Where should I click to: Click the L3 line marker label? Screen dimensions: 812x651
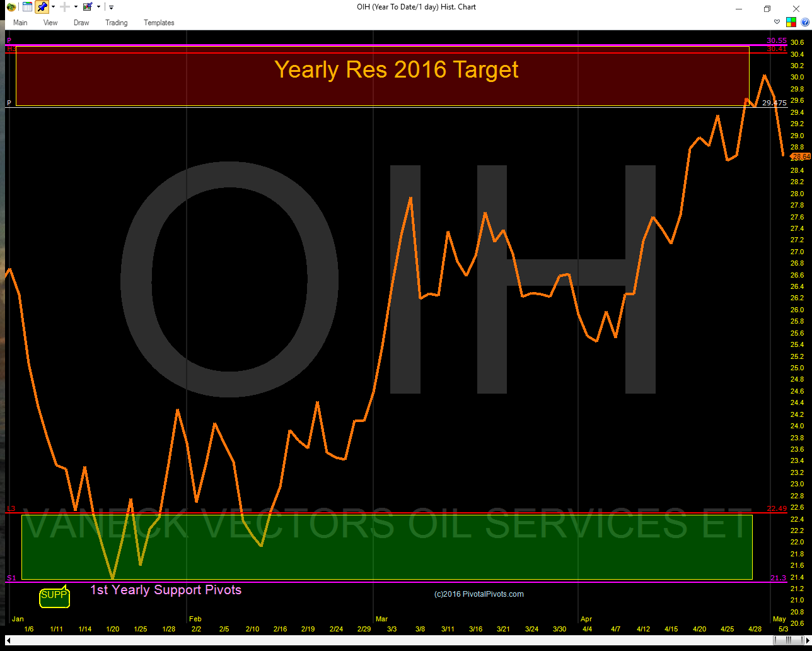[x=11, y=508]
